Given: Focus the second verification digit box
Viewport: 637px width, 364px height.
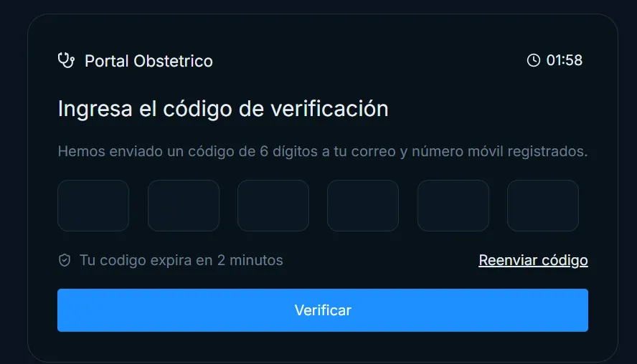Looking at the screenshot, I should tap(184, 206).
